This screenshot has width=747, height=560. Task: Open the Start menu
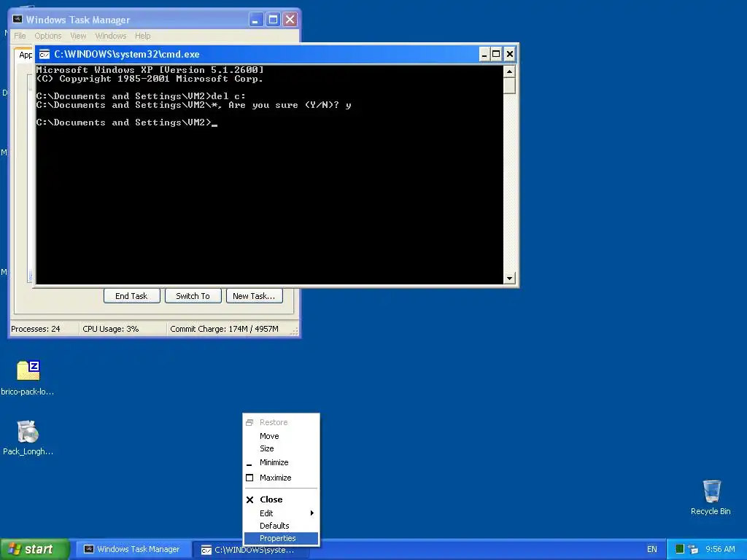click(x=35, y=549)
